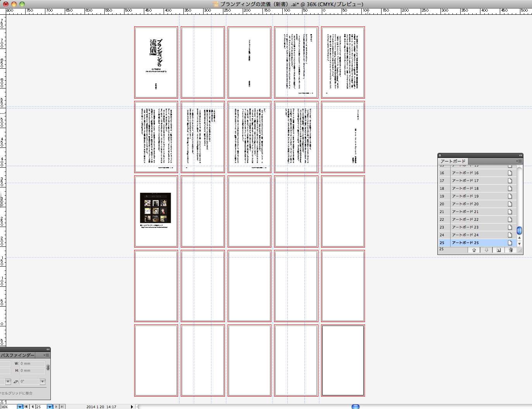Click page icon for アートボード 17
Image resolution: width=532 pixels, height=409 pixels.
point(510,180)
